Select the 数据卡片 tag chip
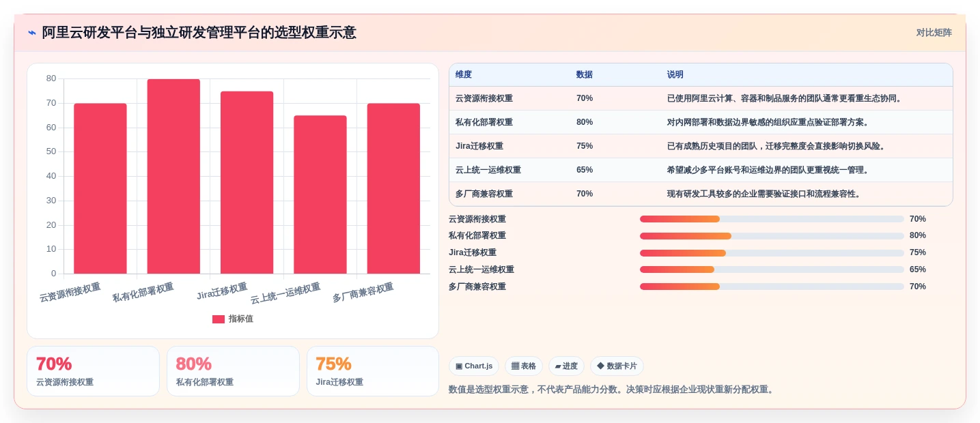This screenshot has height=423, width=980. point(617,366)
